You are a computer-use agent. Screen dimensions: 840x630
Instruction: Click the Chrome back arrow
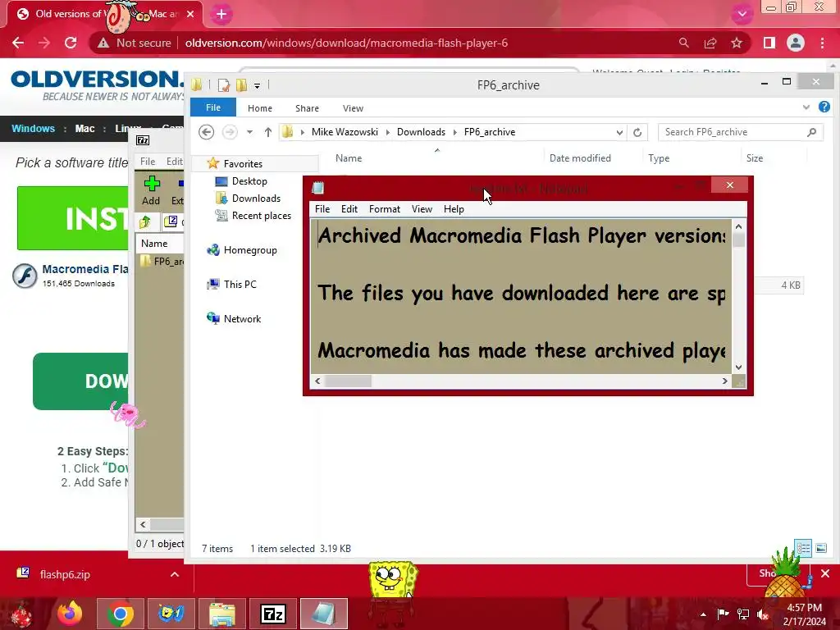coord(18,43)
